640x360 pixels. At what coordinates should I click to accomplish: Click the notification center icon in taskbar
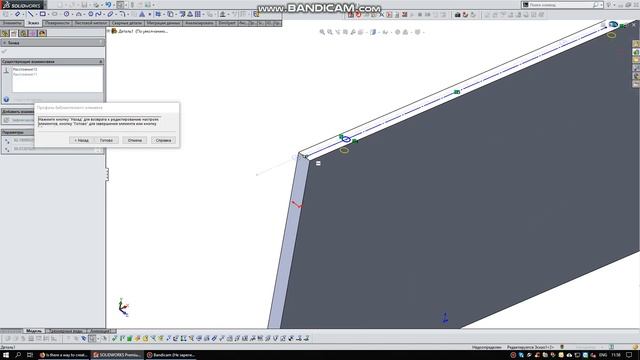629,355
